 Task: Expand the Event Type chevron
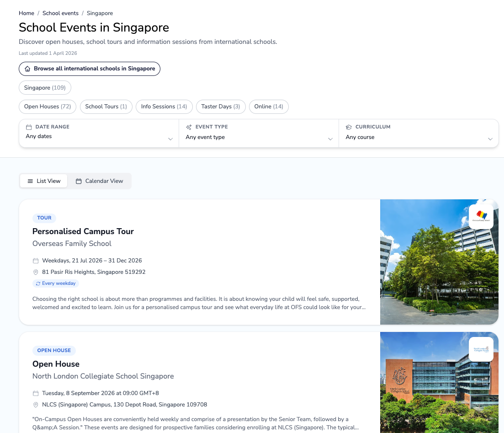coord(330,139)
